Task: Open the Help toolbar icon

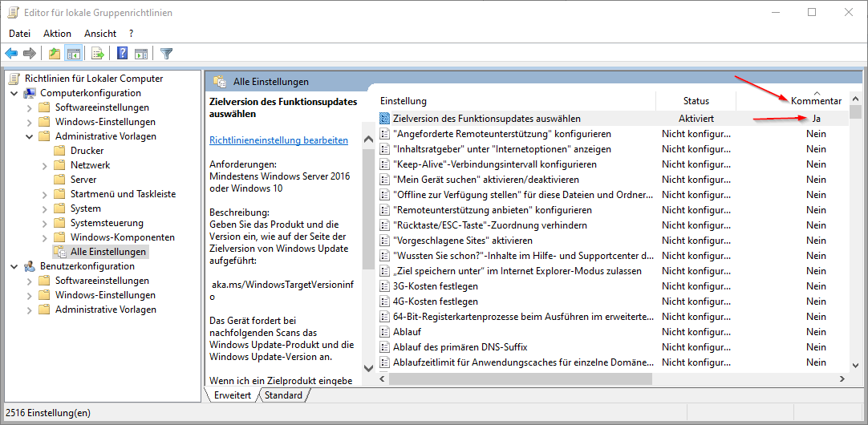Action: (x=123, y=53)
